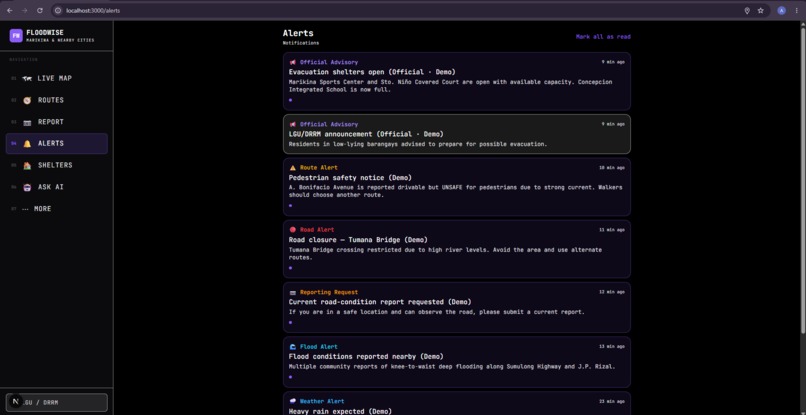
Task: Click the Weather Alert category label
Action: pos(322,401)
